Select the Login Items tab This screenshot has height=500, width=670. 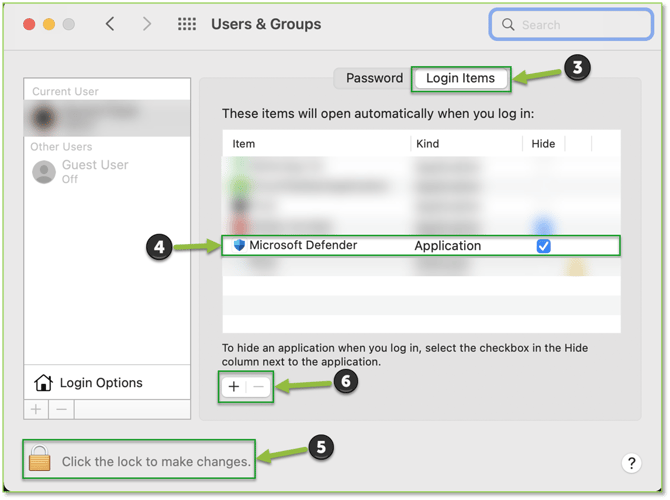click(x=460, y=78)
